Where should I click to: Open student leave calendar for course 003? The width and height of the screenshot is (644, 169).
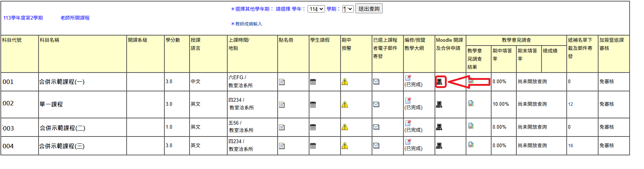click(x=313, y=127)
